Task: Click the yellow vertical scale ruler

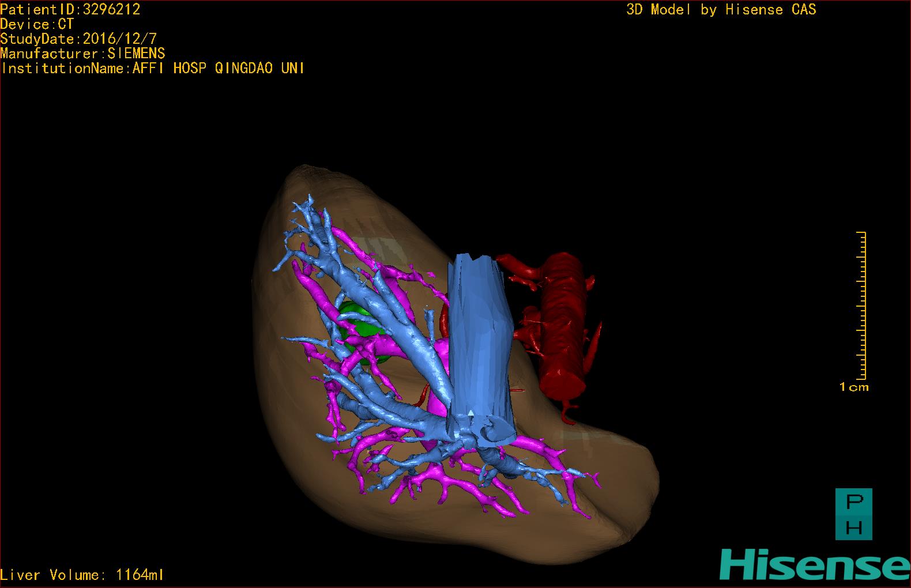Action: coord(862,304)
